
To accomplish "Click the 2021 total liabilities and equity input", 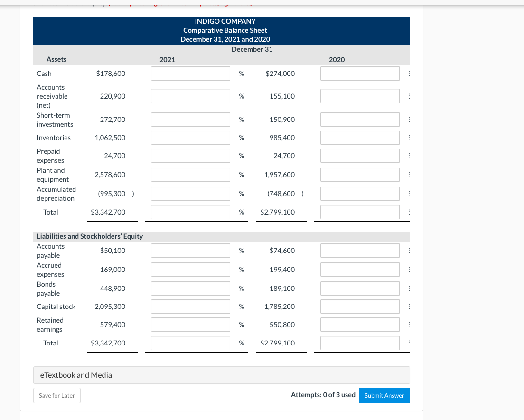I will pos(190,343).
